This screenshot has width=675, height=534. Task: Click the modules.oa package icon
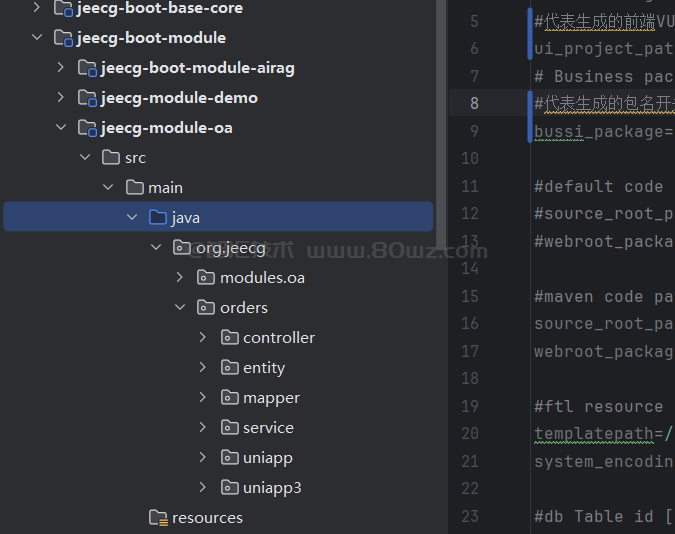click(x=206, y=277)
